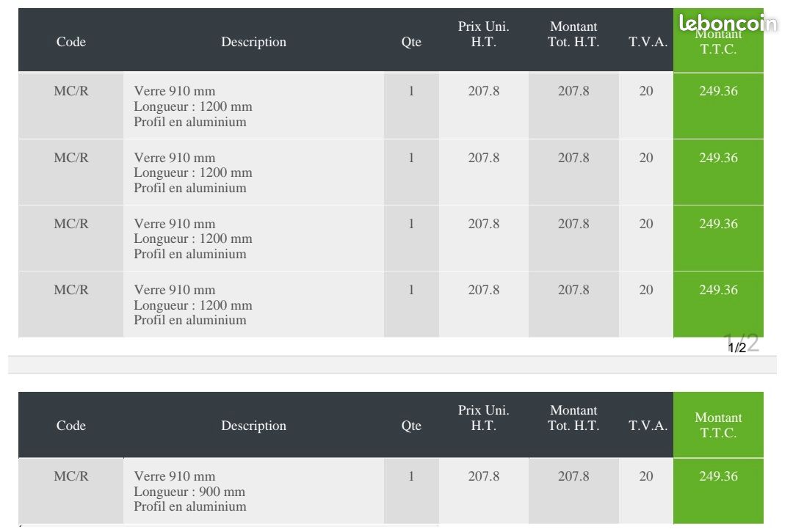Click the T.V.A. header in top table

[x=648, y=41]
